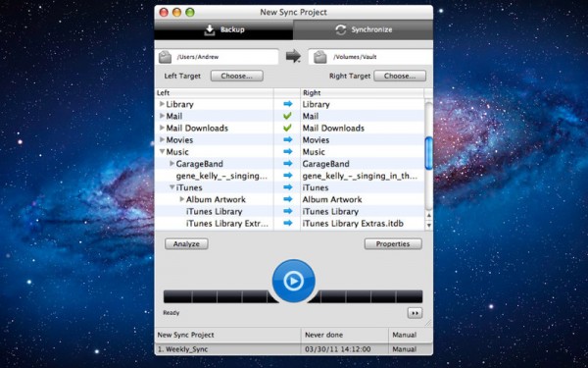Collapse the iTunes folder

[x=171, y=187]
